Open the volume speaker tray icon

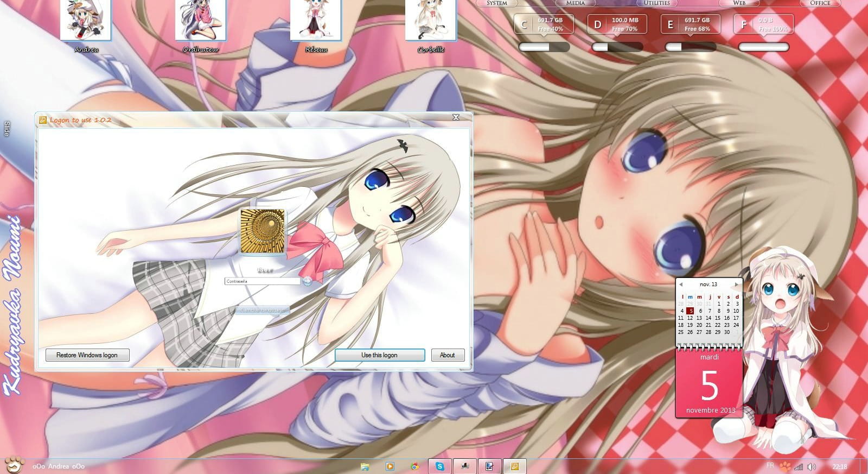pyautogui.click(x=812, y=466)
